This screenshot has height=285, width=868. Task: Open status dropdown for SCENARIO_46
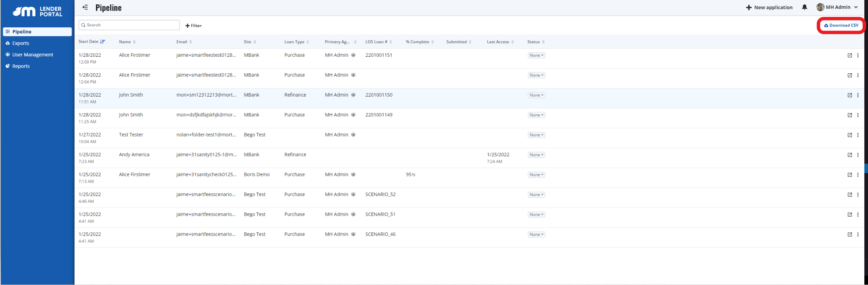click(537, 235)
